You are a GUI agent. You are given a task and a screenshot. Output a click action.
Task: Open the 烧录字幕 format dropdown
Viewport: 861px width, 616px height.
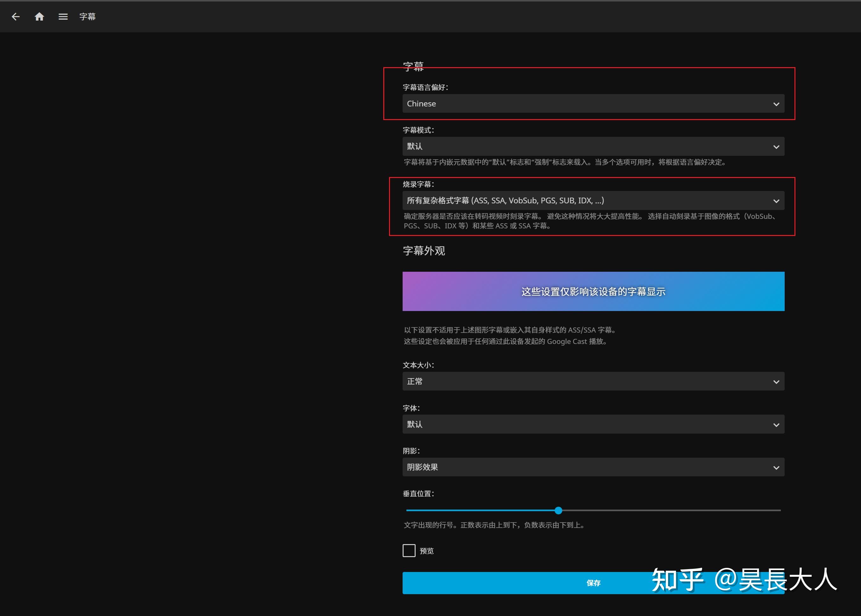(x=593, y=200)
